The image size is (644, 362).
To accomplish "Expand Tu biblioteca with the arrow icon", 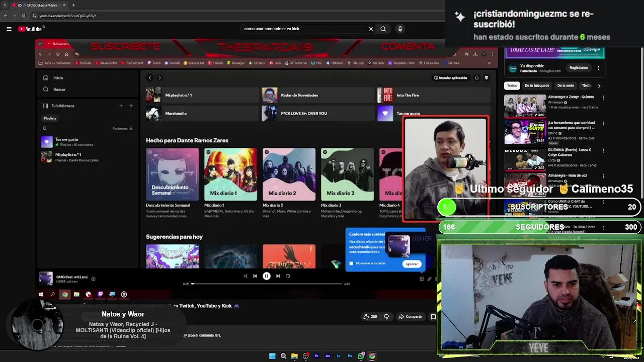I will point(130,106).
